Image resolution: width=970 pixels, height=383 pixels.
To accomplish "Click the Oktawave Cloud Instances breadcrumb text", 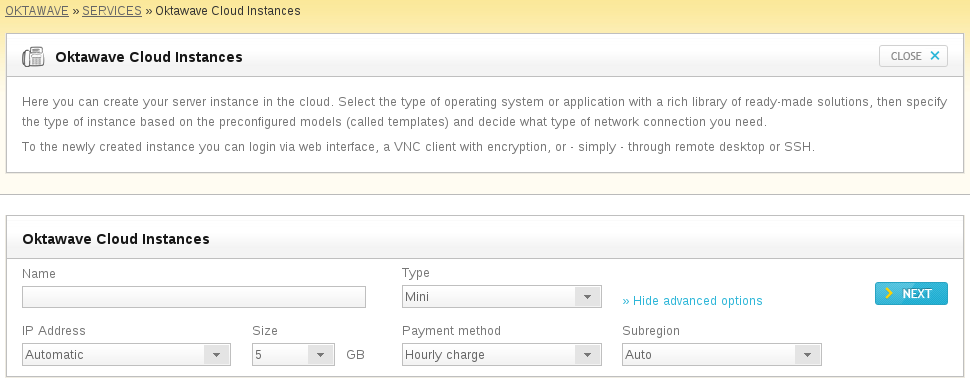I will pos(228,11).
